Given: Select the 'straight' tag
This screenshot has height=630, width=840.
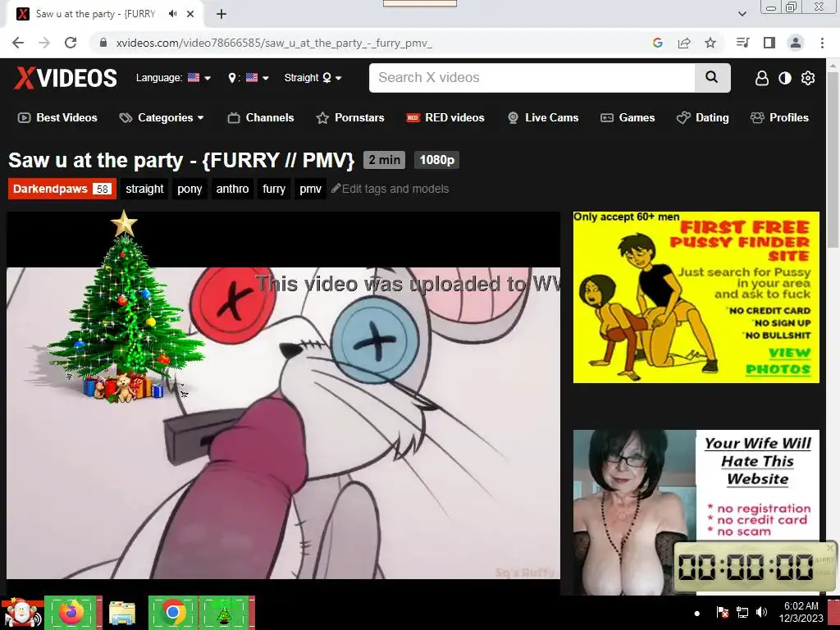Looking at the screenshot, I should click(144, 189).
